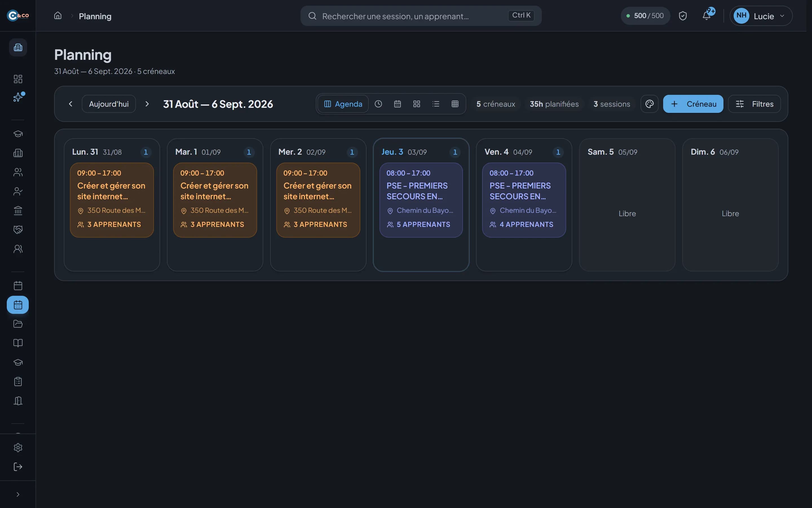Open the settings gear in sidebar
Viewport: 812px width, 508px height.
18,448
